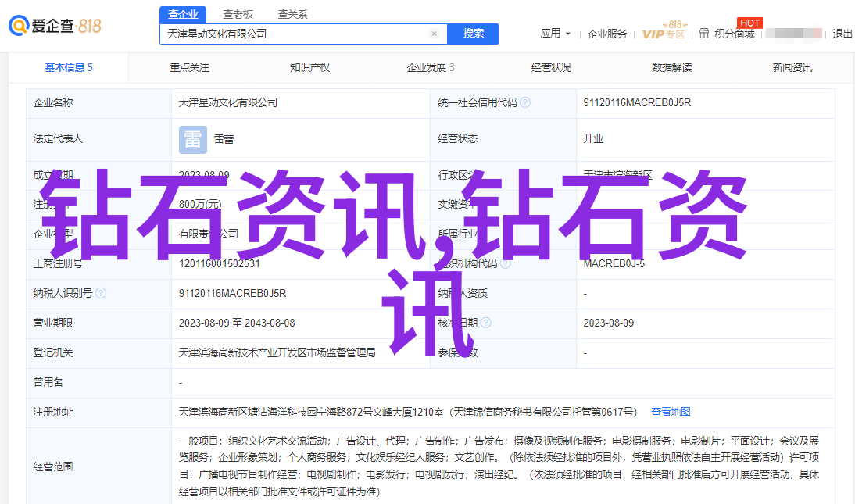Select the 工商注册号 value 120116001502531
Screen dimensions: 855x504
click(x=219, y=263)
